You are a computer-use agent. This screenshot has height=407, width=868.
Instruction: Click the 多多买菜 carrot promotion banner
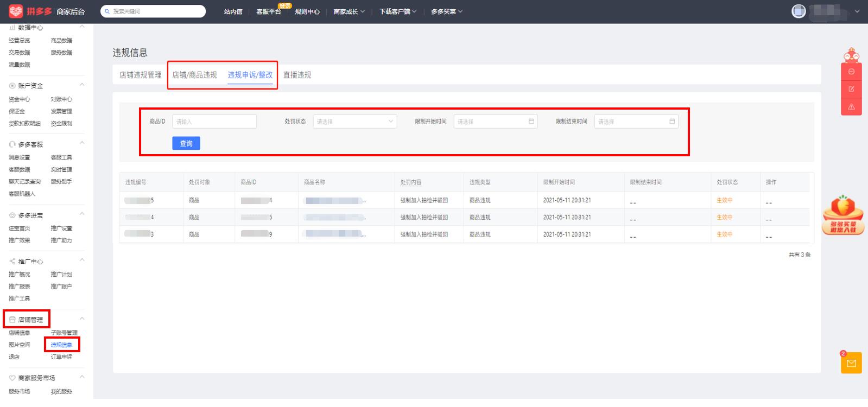pyautogui.click(x=843, y=216)
